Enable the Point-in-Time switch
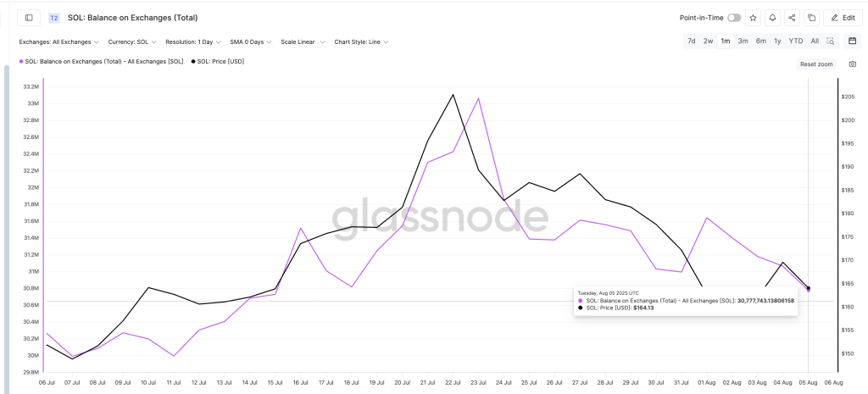868x394 pixels. point(733,17)
